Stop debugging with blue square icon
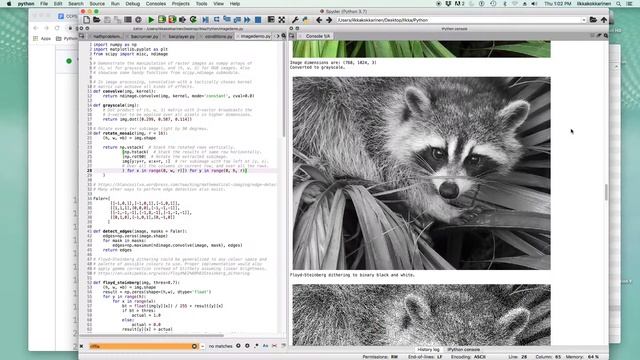640x360 pixels. click(x=258, y=20)
